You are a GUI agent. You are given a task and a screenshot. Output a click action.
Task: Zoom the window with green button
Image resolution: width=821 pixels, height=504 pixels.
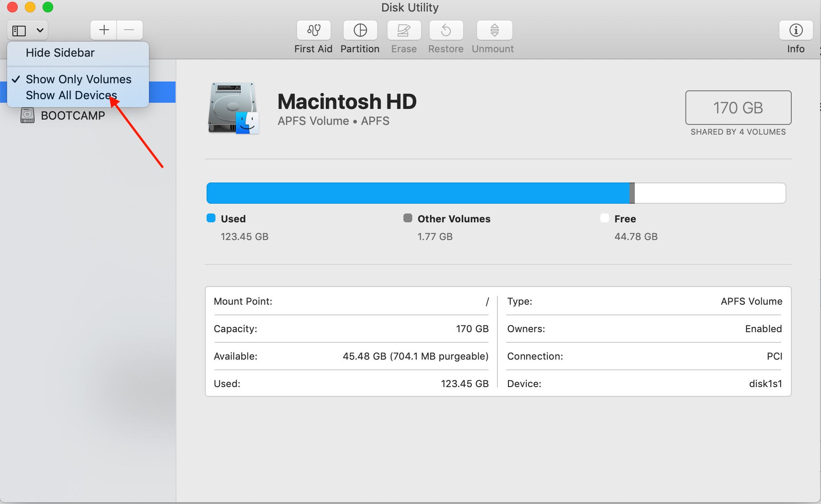pos(48,7)
